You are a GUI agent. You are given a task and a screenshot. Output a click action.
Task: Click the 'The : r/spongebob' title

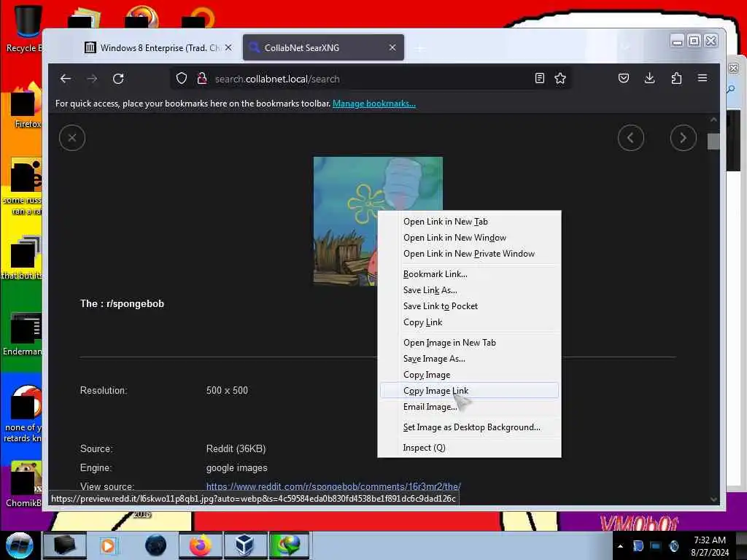click(x=122, y=304)
